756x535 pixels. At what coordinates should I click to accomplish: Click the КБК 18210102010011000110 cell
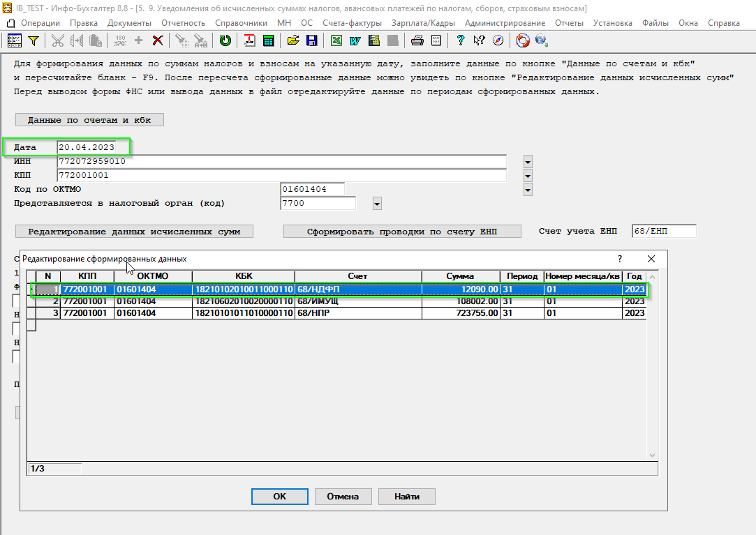pos(244,289)
